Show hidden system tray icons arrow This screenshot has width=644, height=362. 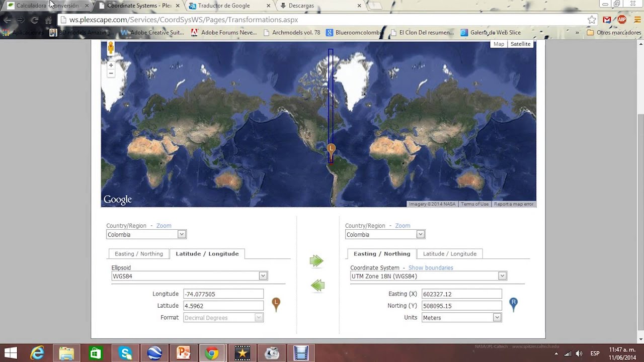pyautogui.click(x=557, y=354)
